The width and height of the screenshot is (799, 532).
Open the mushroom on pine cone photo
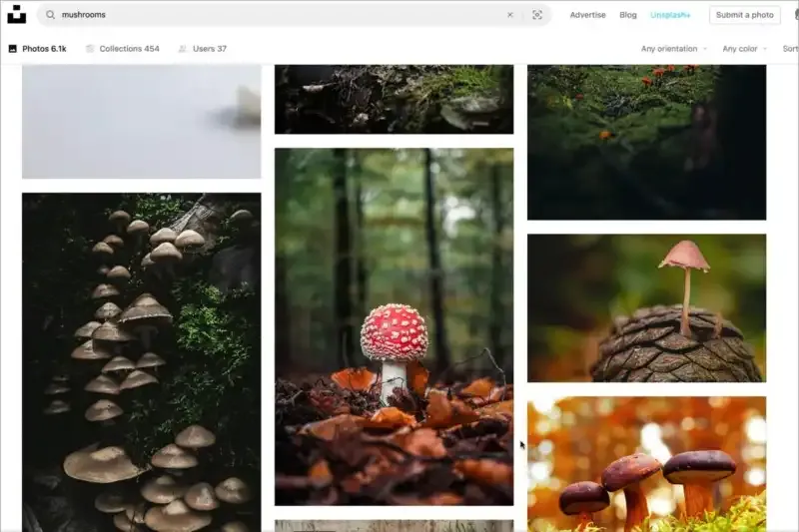[x=646, y=308]
